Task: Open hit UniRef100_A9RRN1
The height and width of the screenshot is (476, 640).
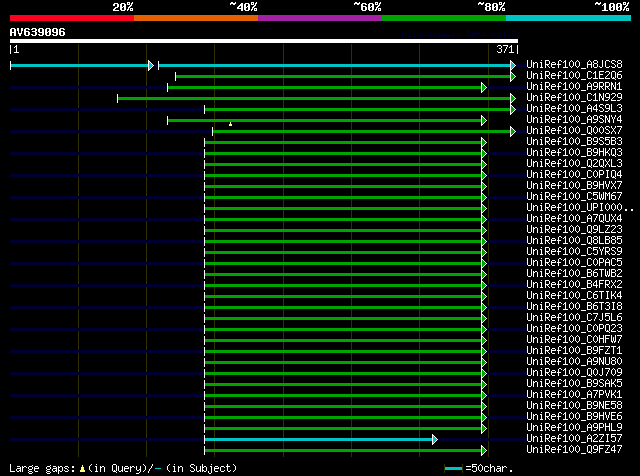Action: click(574, 87)
